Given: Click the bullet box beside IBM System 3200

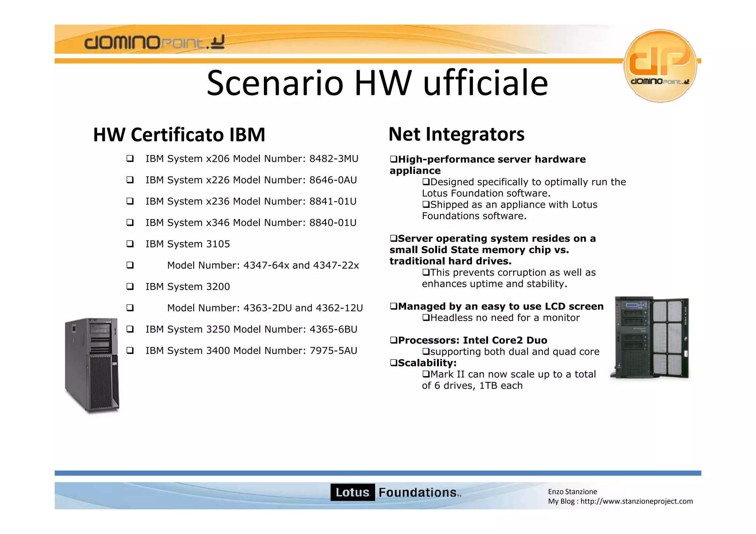Looking at the screenshot, I should pos(130,287).
